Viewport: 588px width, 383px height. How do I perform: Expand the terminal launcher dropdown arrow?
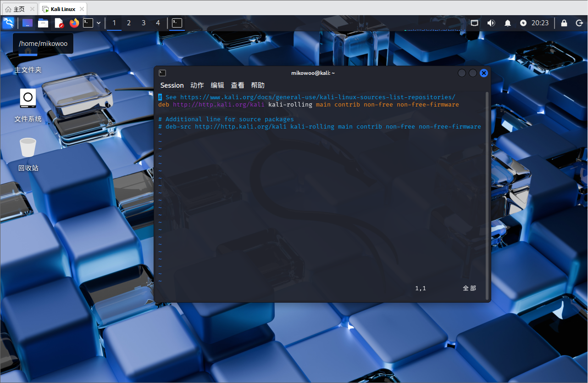(x=98, y=23)
